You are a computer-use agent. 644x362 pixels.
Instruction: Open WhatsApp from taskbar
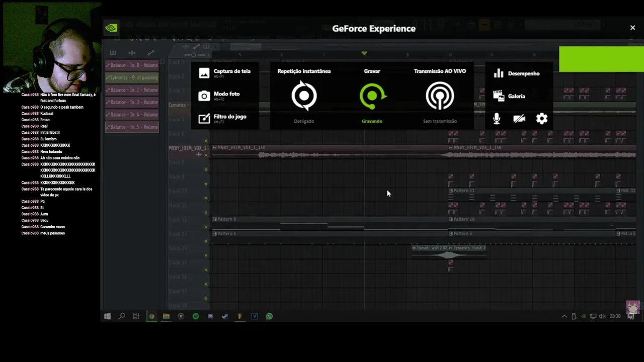[x=269, y=316]
